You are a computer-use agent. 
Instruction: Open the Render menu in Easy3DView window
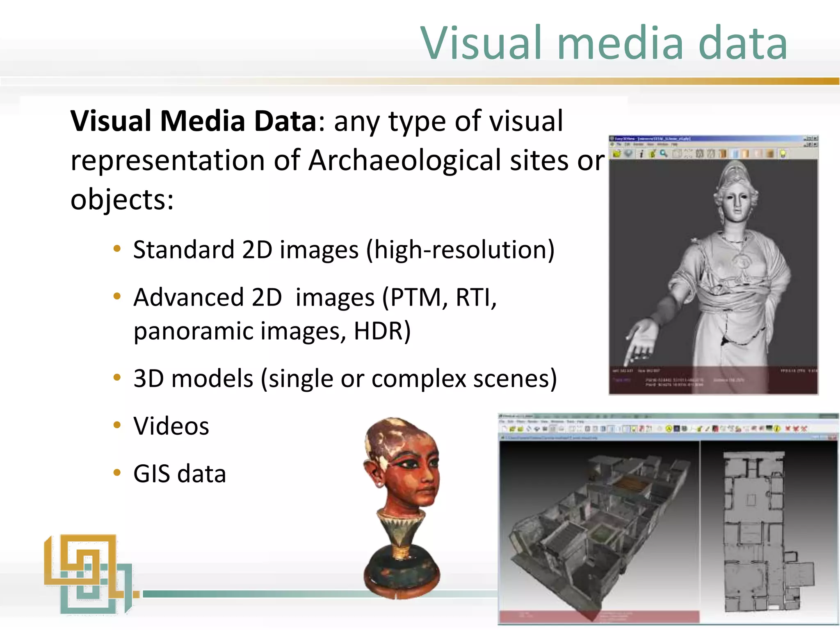(x=638, y=144)
